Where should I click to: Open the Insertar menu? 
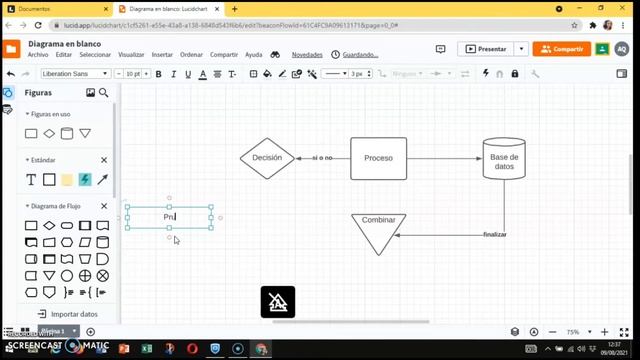162,55
